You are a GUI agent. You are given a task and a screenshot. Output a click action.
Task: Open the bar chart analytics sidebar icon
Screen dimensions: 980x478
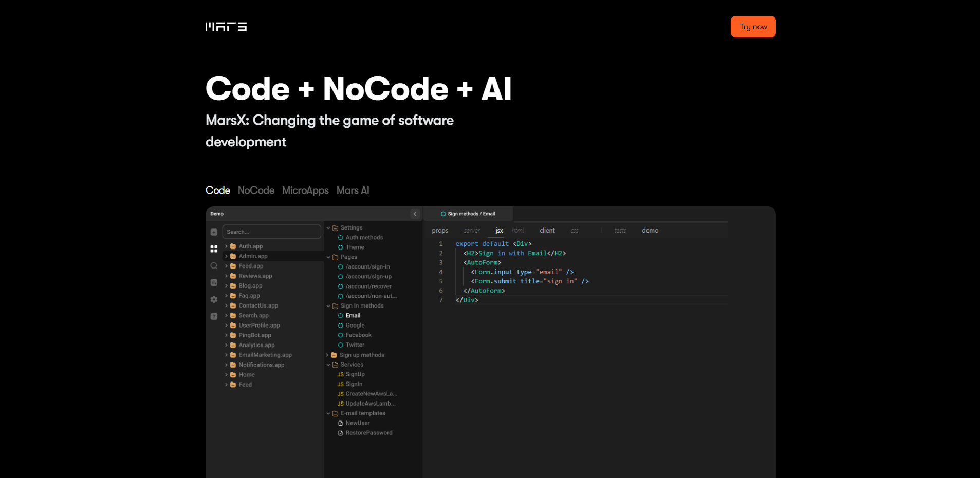[x=214, y=282]
